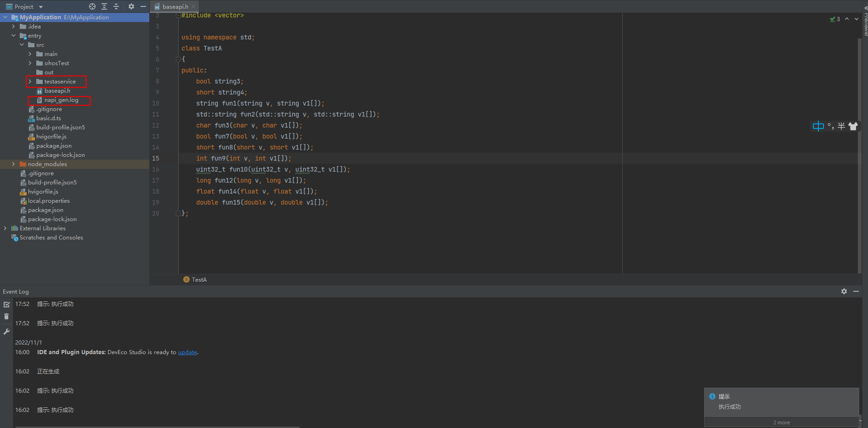Click the locate/select opened file target icon
868x428 pixels.
[92, 6]
